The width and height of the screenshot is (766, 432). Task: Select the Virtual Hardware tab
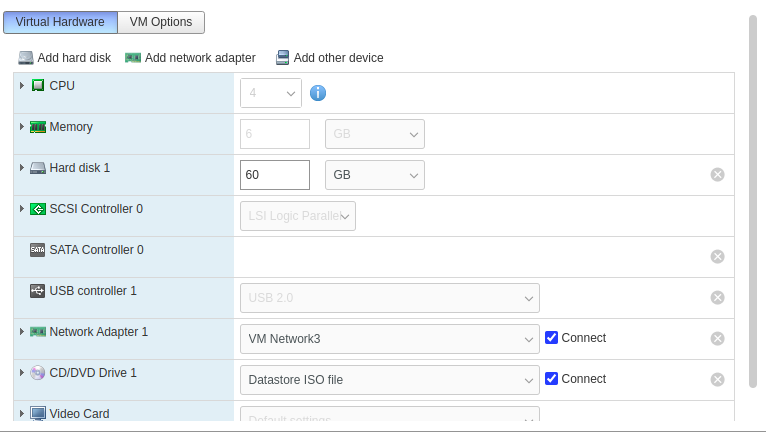60,22
